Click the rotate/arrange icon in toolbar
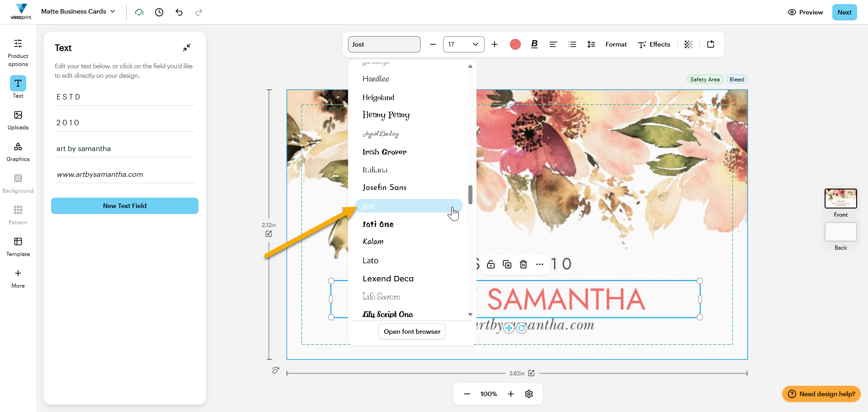The width and height of the screenshot is (868, 412). (711, 44)
